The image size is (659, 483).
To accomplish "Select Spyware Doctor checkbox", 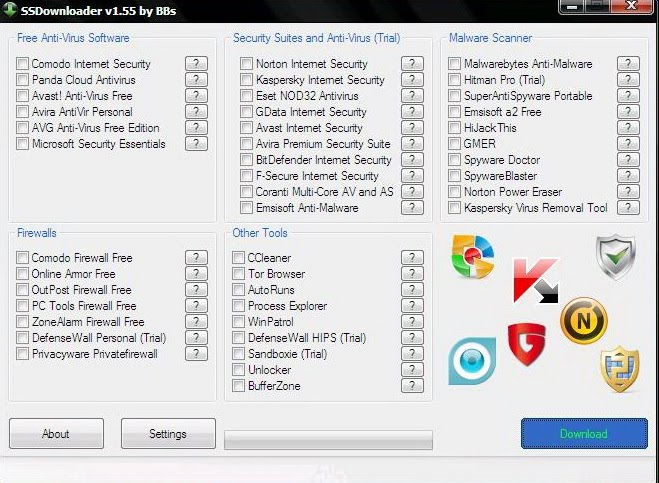I will [x=454, y=160].
